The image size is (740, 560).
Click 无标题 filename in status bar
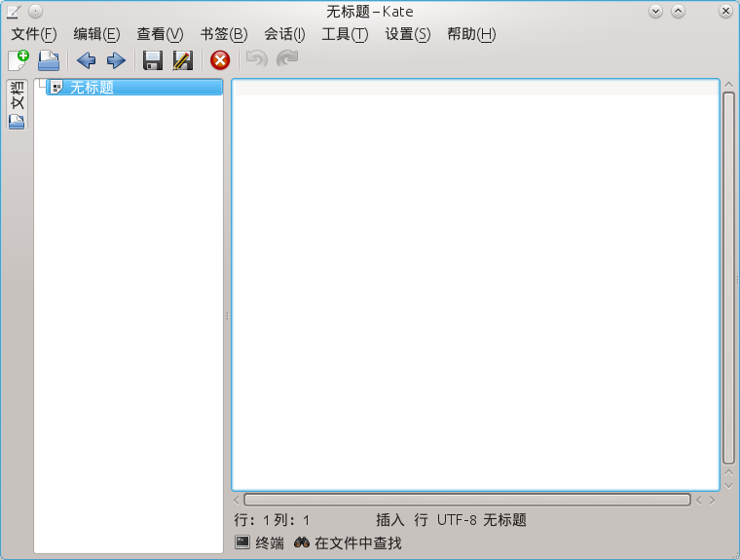pos(504,520)
